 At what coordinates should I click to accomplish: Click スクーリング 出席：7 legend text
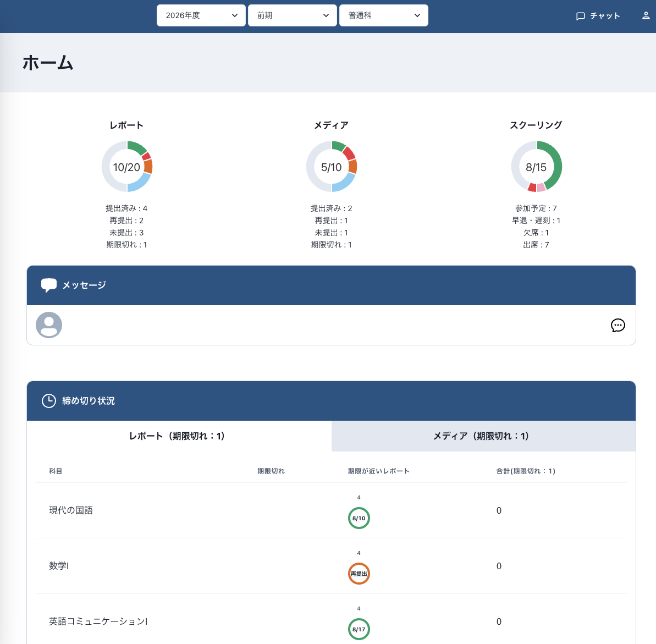(536, 245)
